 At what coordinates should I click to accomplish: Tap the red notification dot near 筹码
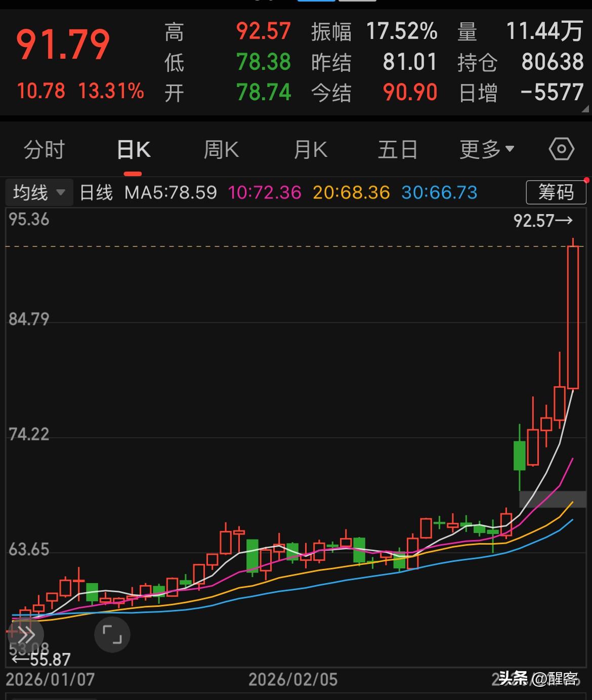(585, 180)
